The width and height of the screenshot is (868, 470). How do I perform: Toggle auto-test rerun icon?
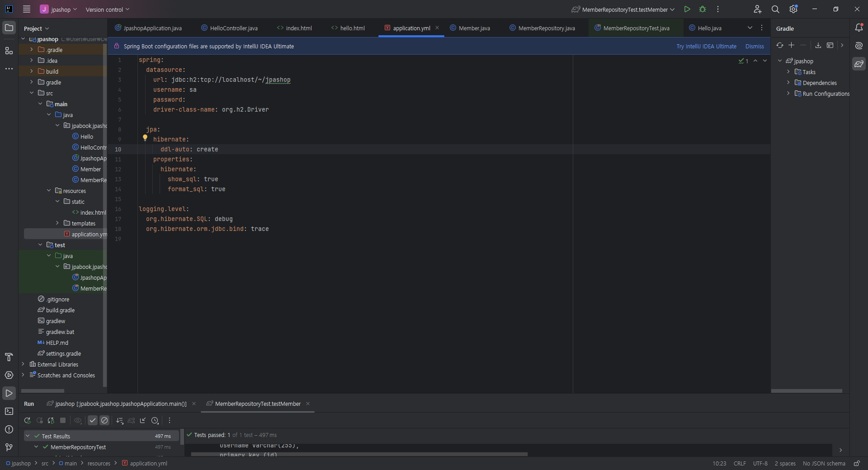pos(51,420)
